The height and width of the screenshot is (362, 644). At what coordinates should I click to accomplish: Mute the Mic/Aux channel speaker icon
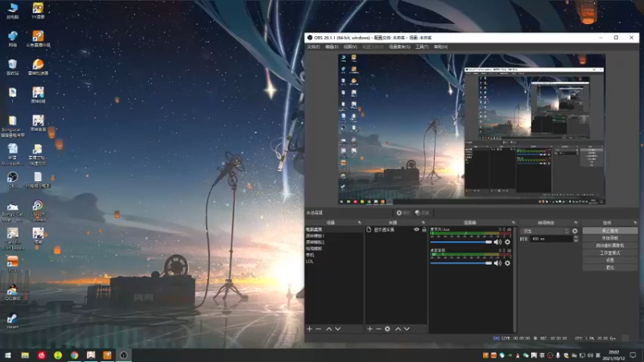point(497,242)
